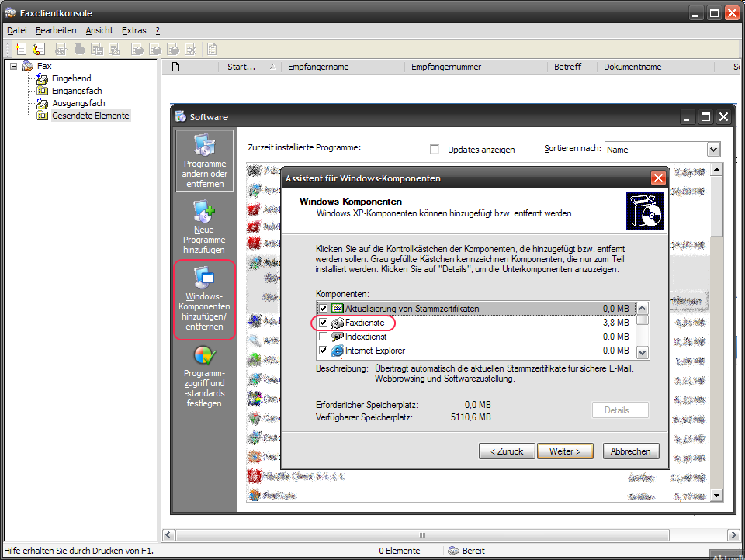
Task: Click the Software window title bar icon
Action: pos(181,116)
